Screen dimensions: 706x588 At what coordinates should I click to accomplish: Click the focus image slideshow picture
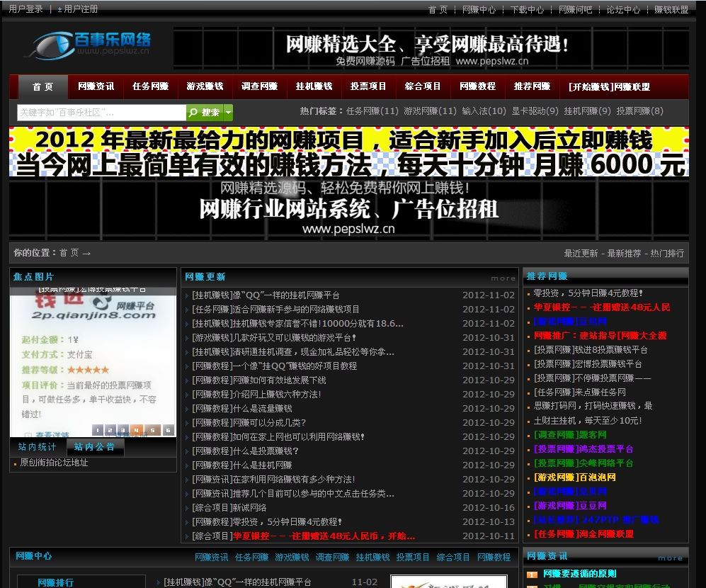coord(93,361)
